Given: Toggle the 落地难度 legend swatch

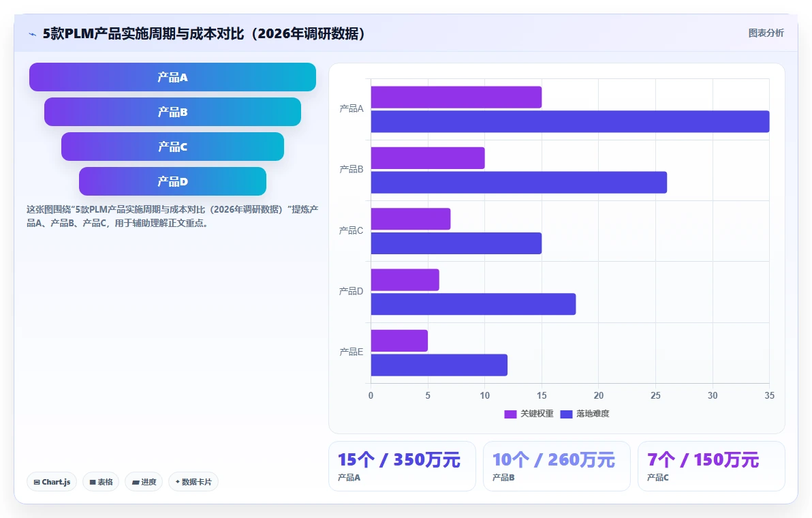Looking at the screenshot, I should [x=566, y=414].
